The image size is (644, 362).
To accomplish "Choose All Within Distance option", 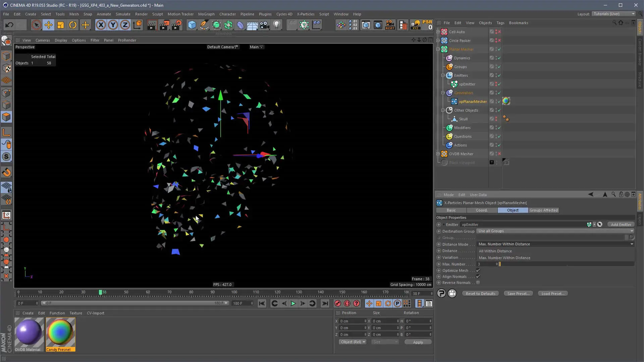I will 495,251.
